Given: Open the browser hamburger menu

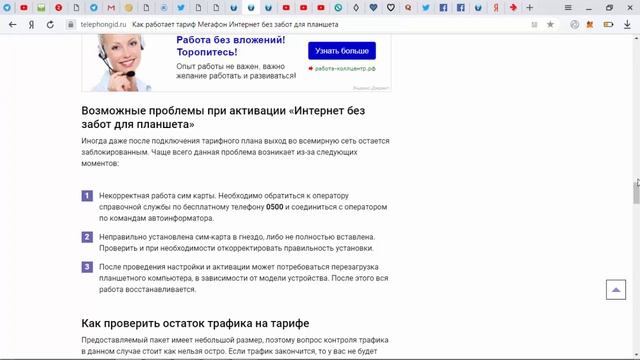Looking at the screenshot, I should coord(568,7).
